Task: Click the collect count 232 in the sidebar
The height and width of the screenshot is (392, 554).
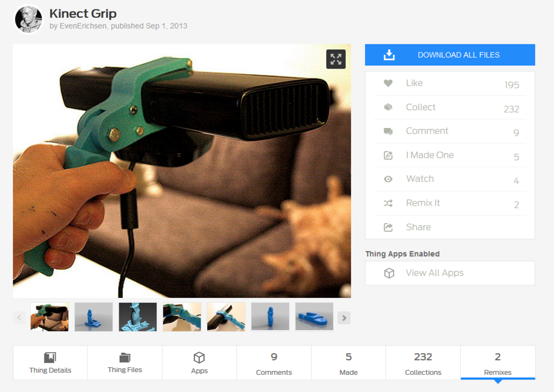Action: tap(511, 109)
